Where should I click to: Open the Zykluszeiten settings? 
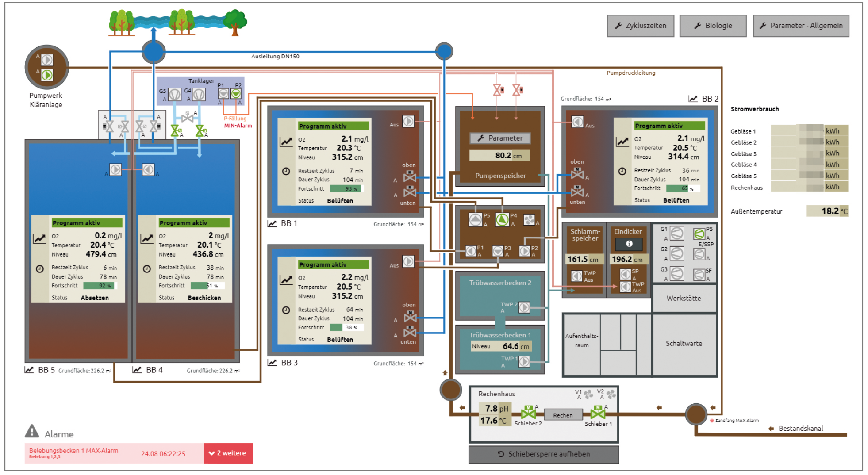pos(640,26)
